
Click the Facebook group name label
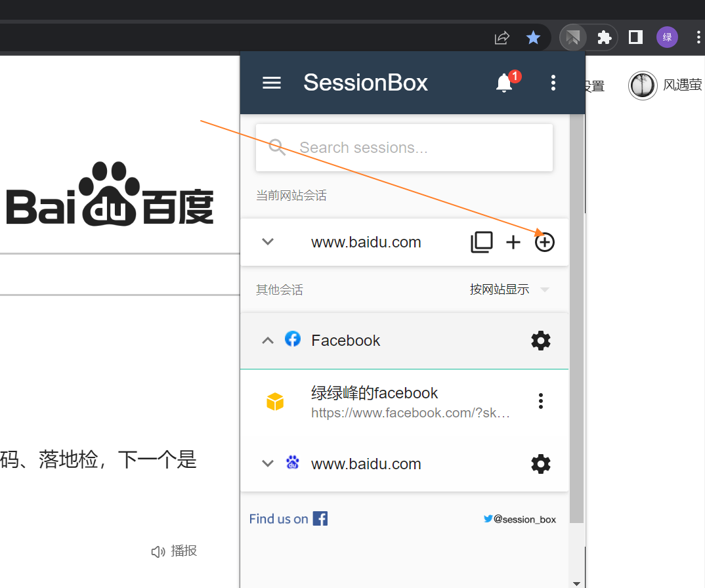(x=345, y=341)
